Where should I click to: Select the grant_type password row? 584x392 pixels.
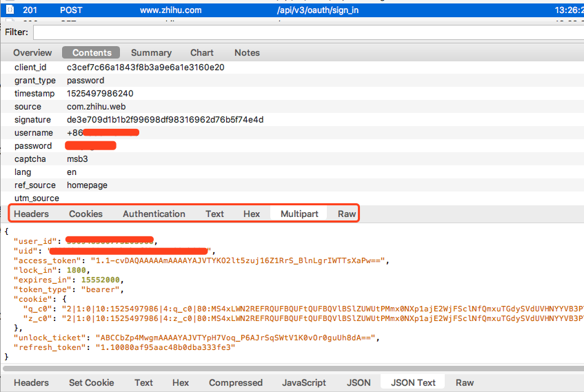pyautogui.click(x=292, y=81)
